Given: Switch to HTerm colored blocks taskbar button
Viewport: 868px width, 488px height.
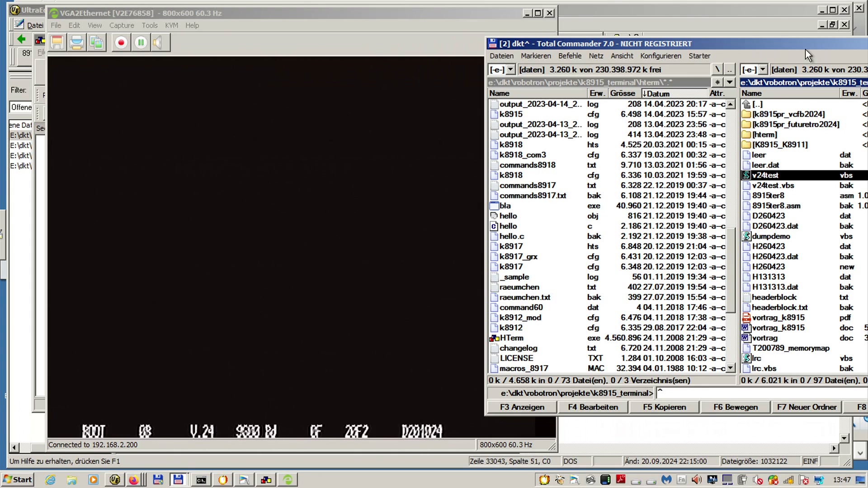Looking at the screenshot, I should pyautogui.click(x=266, y=479).
